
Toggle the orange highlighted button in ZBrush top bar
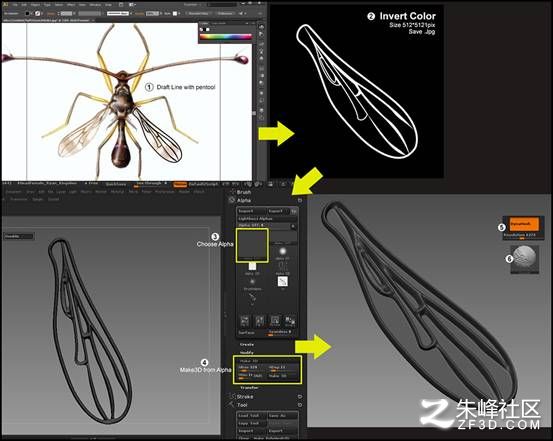[180, 185]
